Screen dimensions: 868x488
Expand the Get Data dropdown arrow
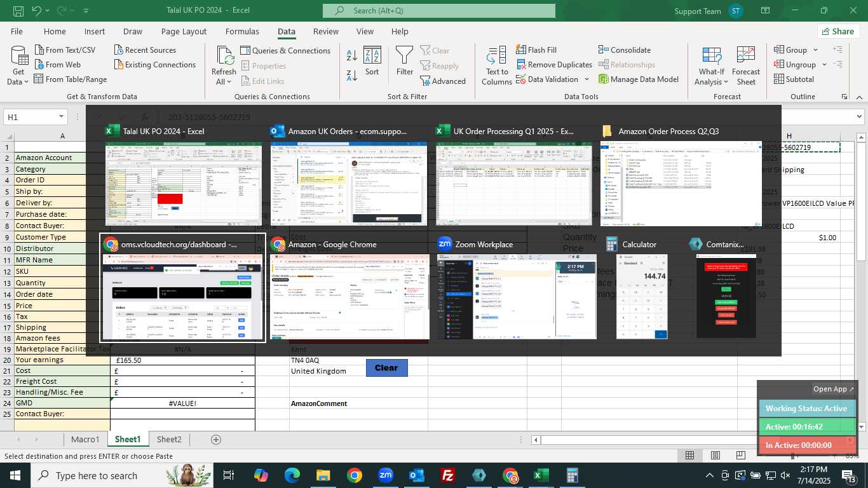[27, 82]
